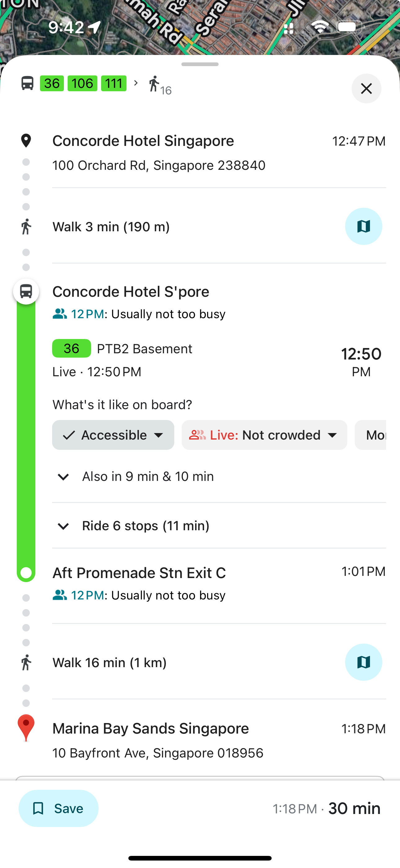Tap the red destination pin for Marina Bay Sands

(x=26, y=728)
